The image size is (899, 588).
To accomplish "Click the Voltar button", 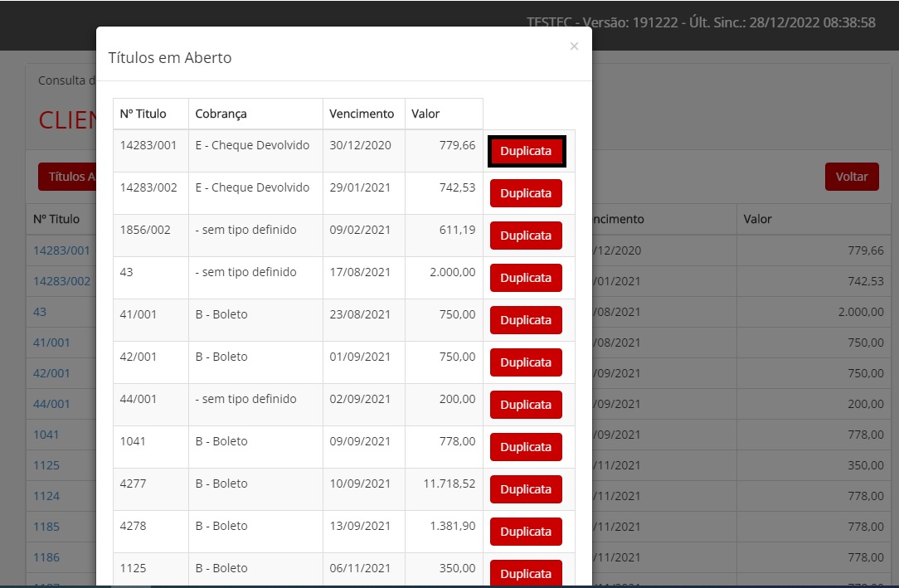I will [851, 177].
